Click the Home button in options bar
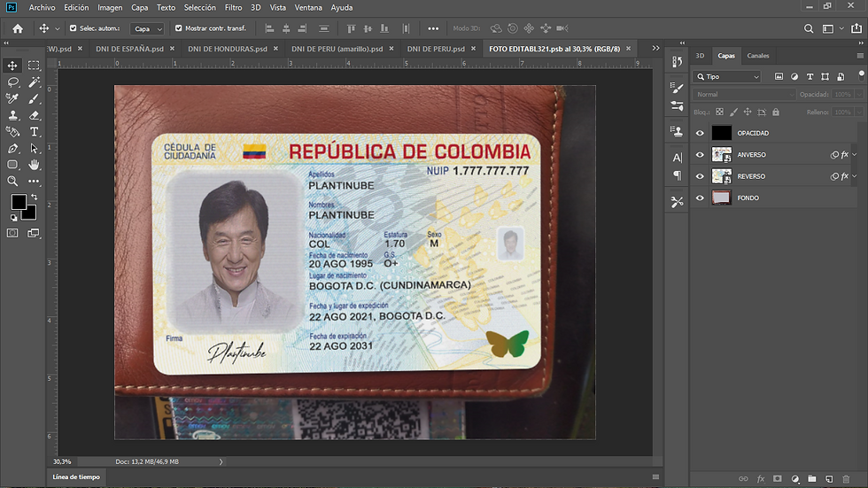The image size is (868, 488). tap(18, 28)
